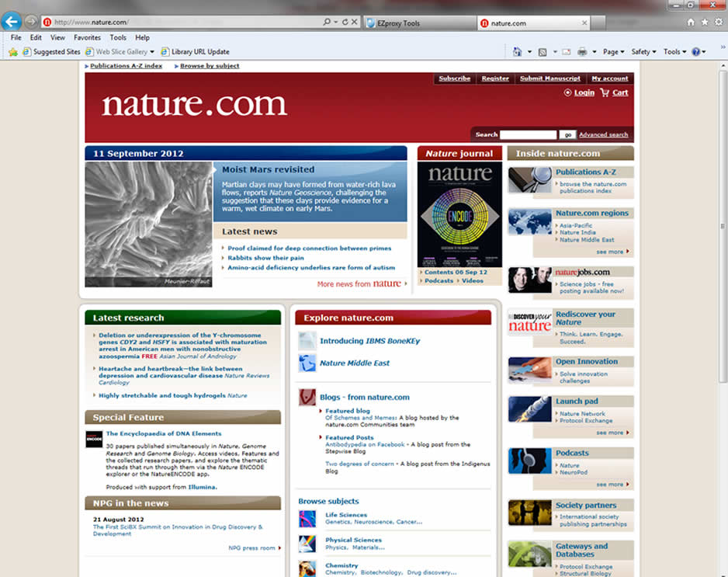Open the Feeds dropdown arrow

pyautogui.click(x=555, y=52)
